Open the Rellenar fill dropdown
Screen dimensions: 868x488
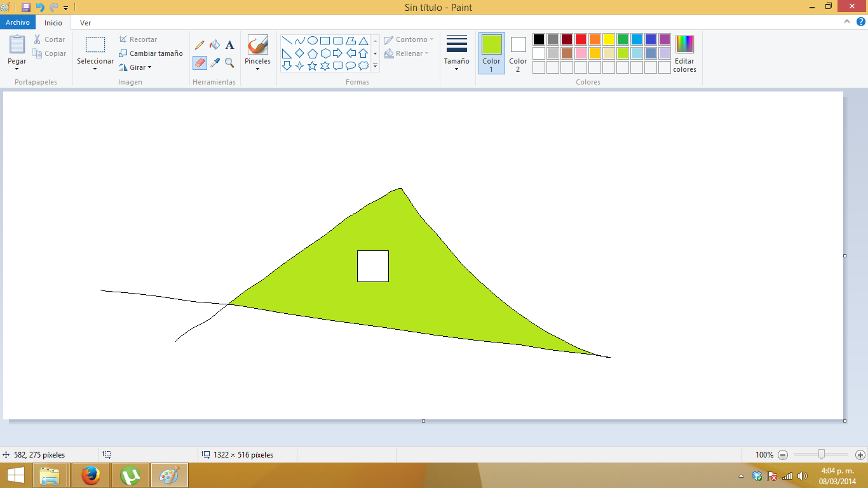tap(407, 53)
